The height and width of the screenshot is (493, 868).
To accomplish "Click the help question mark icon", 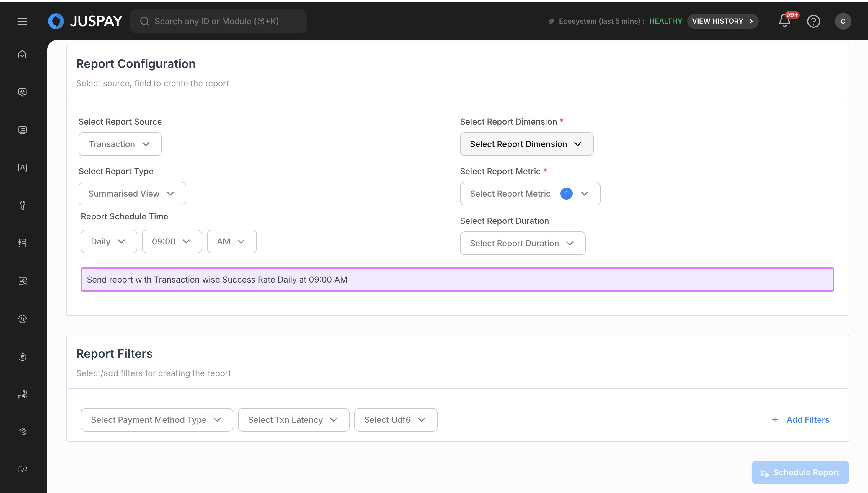I will tap(813, 21).
